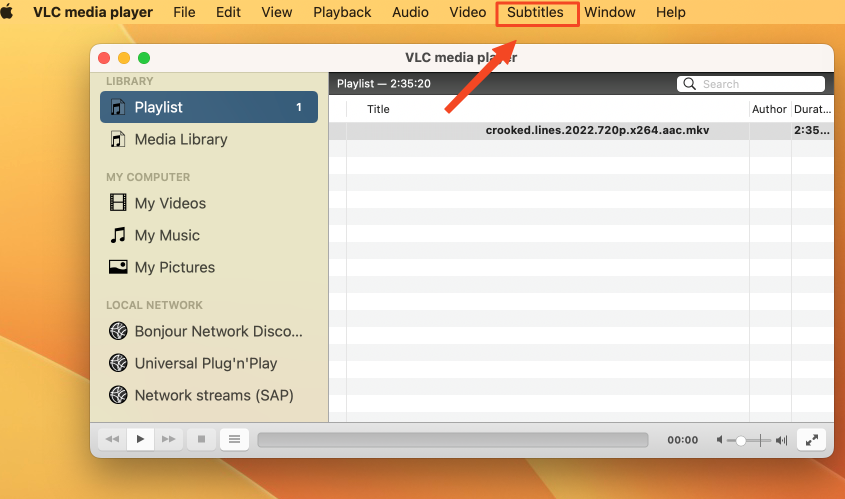845x499 pixels.
Task: Sort playlist by Duration column header
Action: 812,109
